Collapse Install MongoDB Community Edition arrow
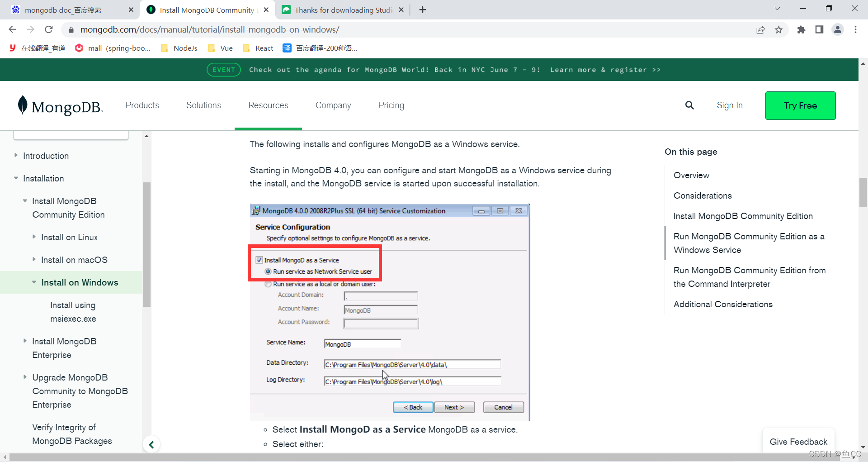The image size is (868, 462). [25, 200]
